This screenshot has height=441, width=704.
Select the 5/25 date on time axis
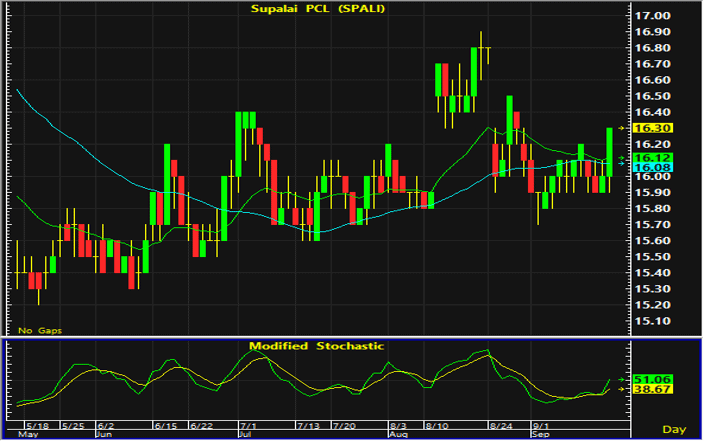(73, 426)
